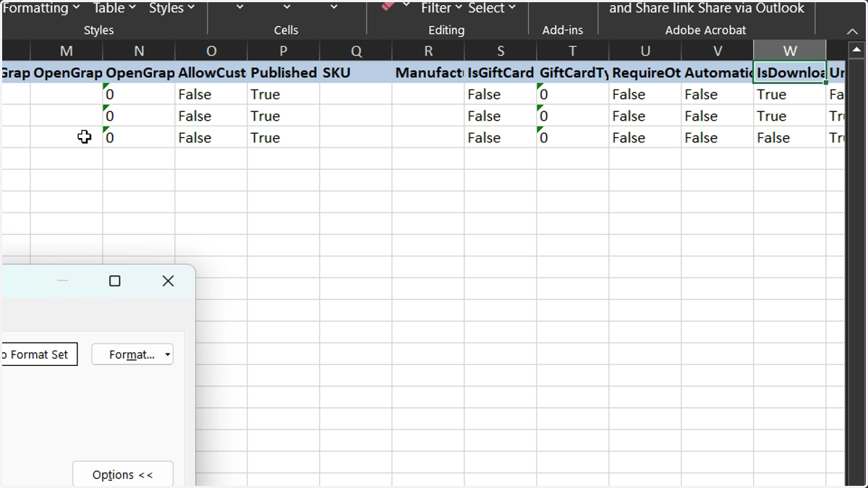Screen dimensions: 868x488
Task: Click the IsGiftCard header cell
Action: pyautogui.click(x=501, y=73)
